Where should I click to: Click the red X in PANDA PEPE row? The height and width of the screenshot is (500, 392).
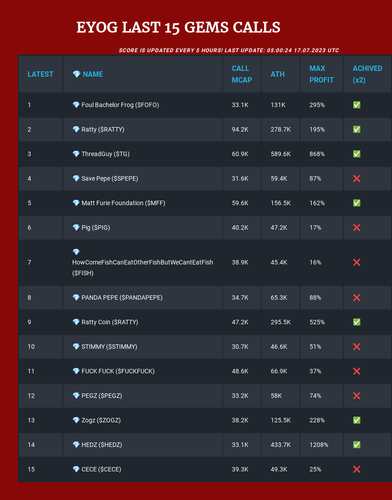(357, 297)
